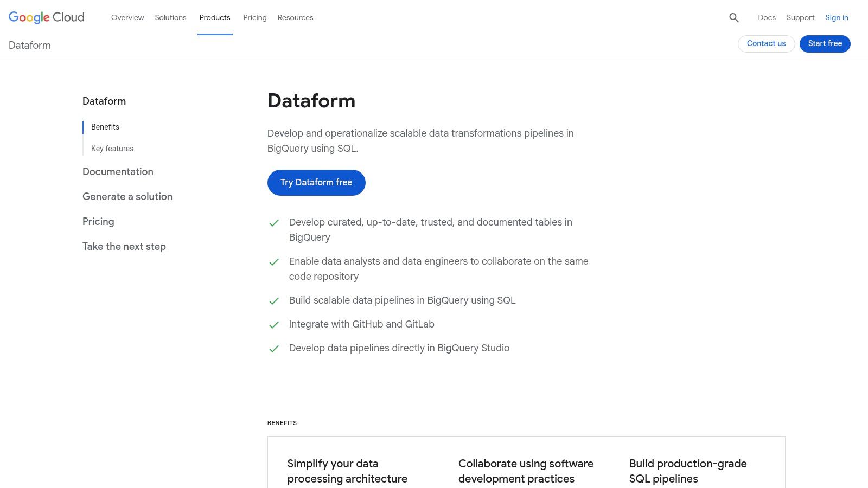This screenshot has width=868, height=488.
Task: Open the Support link
Action: pos(800,17)
